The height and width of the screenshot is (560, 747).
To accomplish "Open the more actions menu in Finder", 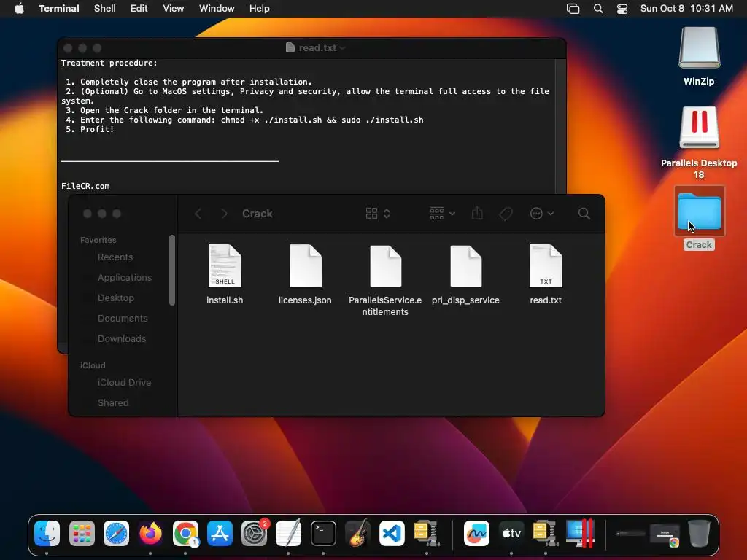I will (x=542, y=214).
